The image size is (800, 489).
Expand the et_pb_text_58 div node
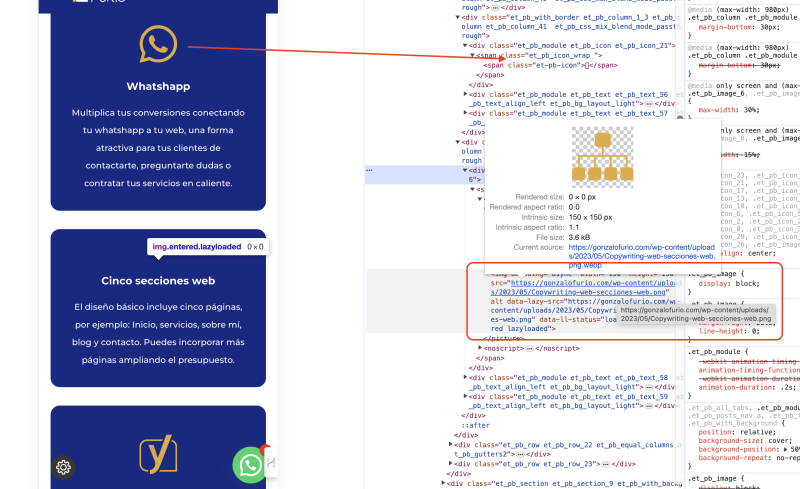coord(466,377)
